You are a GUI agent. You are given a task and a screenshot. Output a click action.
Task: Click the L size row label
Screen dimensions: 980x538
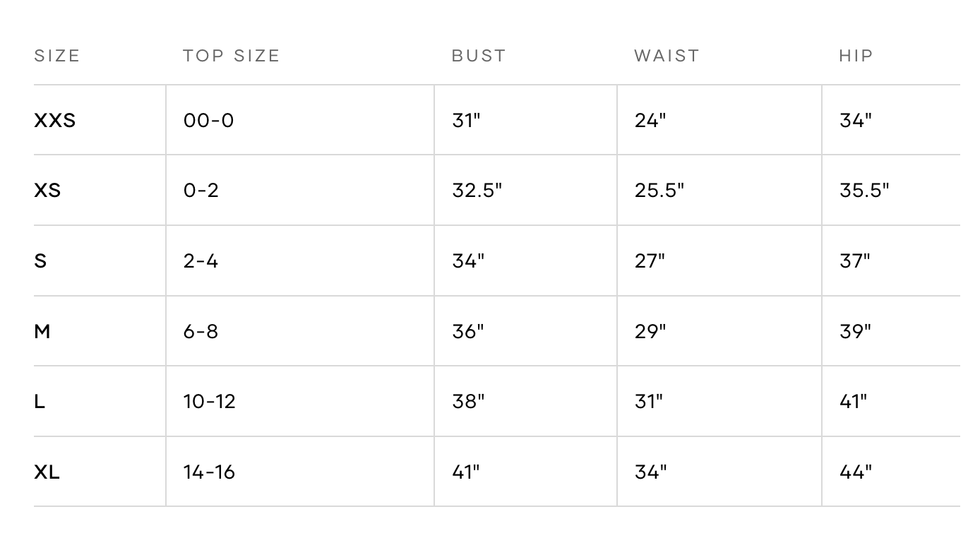[x=40, y=401]
